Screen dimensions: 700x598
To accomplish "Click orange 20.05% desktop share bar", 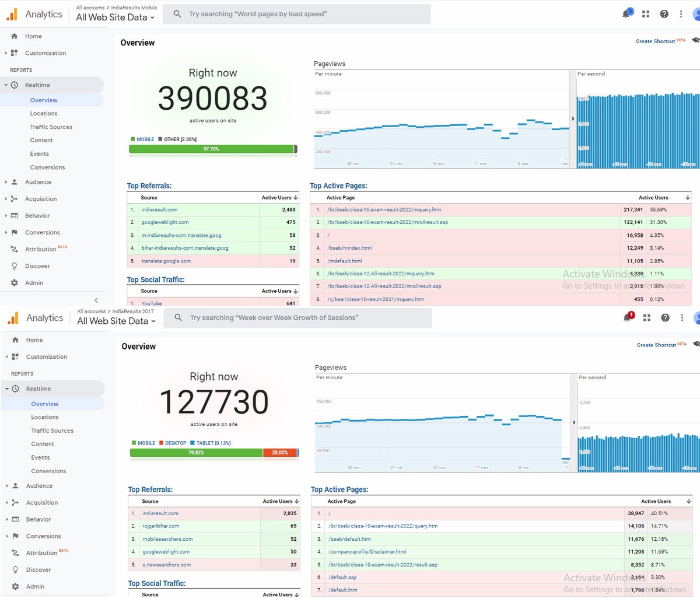I will click(x=280, y=453).
